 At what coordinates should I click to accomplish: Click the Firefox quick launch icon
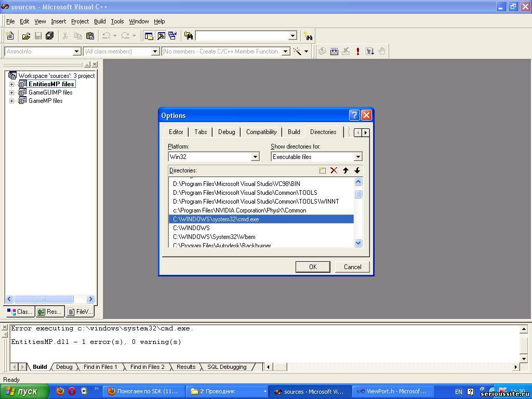pyautogui.click(x=60, y=391)
